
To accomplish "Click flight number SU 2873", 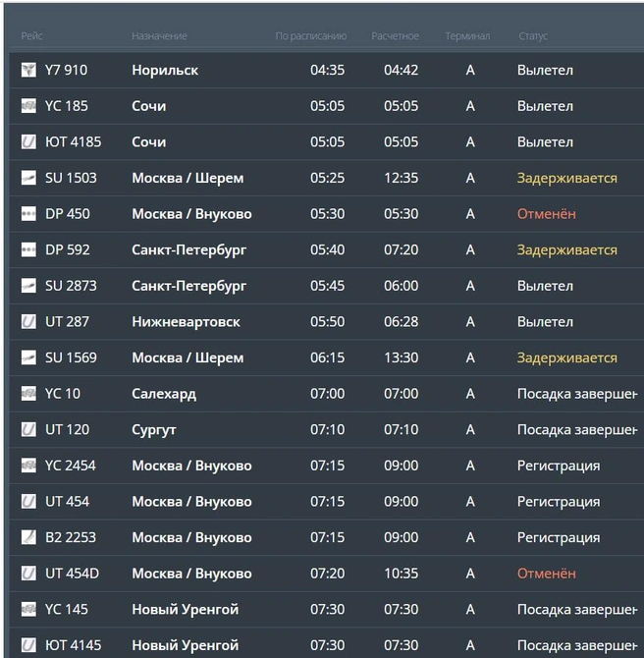I will pyautogui.click(x=71, y=286).
